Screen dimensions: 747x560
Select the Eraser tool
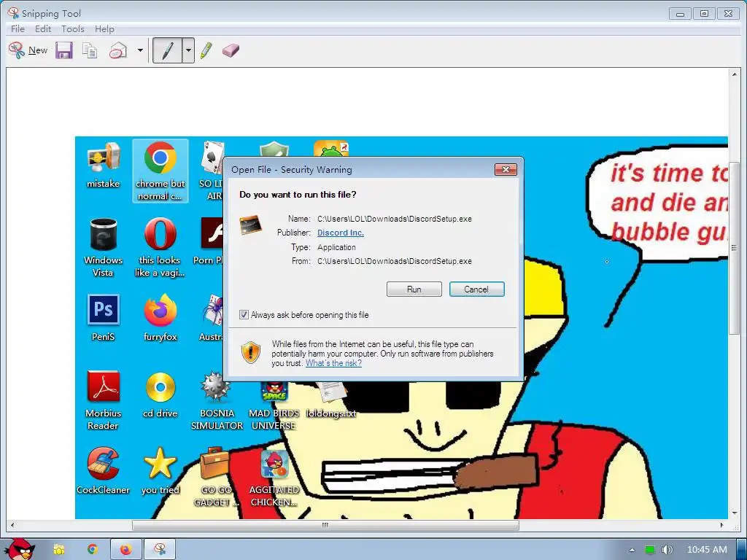[231, 50]
